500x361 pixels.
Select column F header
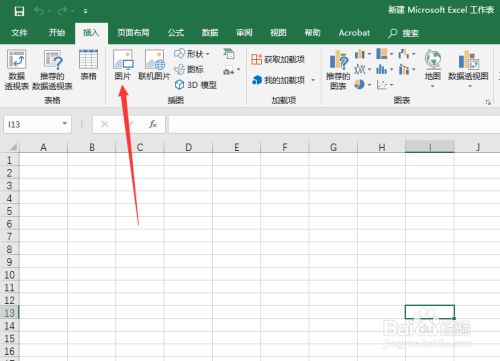(x=285, y=147)
